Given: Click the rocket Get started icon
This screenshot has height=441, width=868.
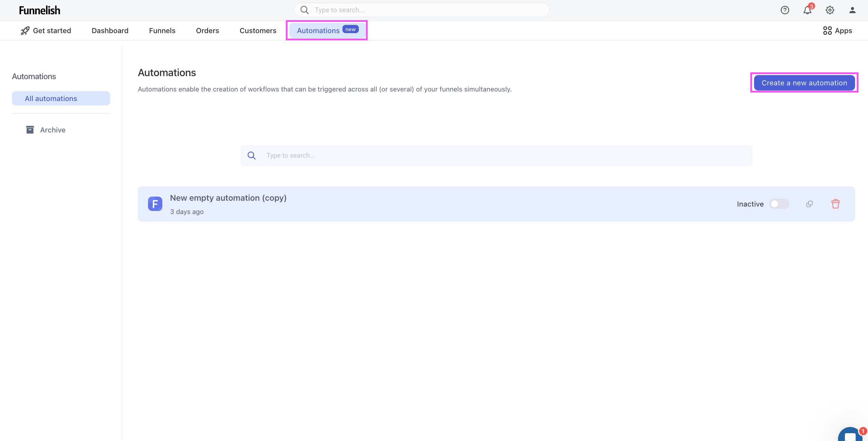Looking at the screenshot, I should [25, 31].
